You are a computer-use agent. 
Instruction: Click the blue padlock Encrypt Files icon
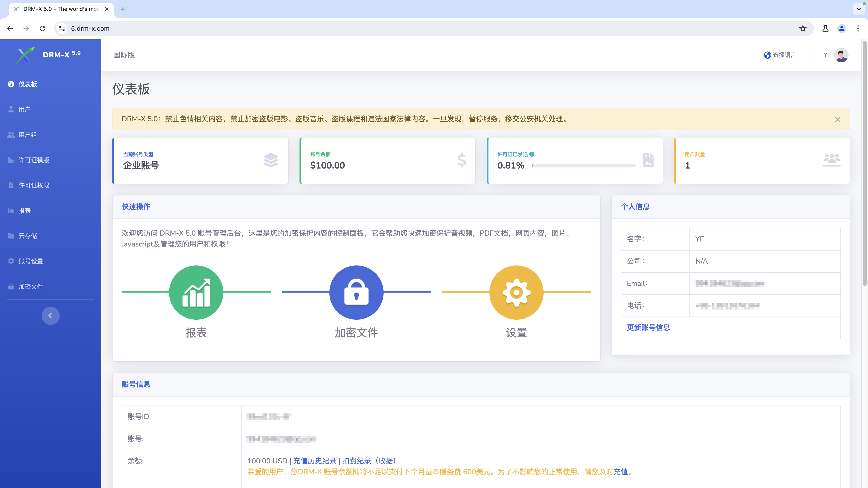pyautogui.click(x=356, y=292)
